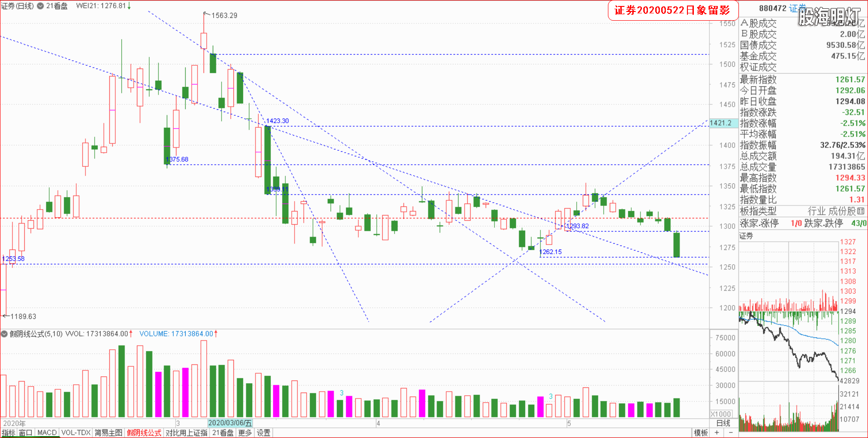The width and height of the screenshot is (868, 438).
Task: Click the 最新指数 value 1261.57
Action: 850,80
